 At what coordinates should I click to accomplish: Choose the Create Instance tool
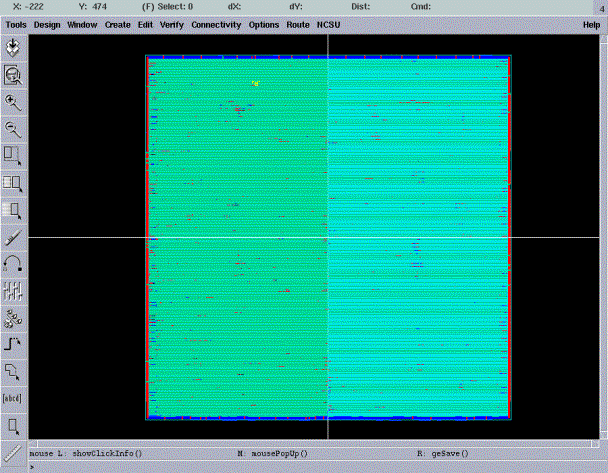click(x=14, y=318)
